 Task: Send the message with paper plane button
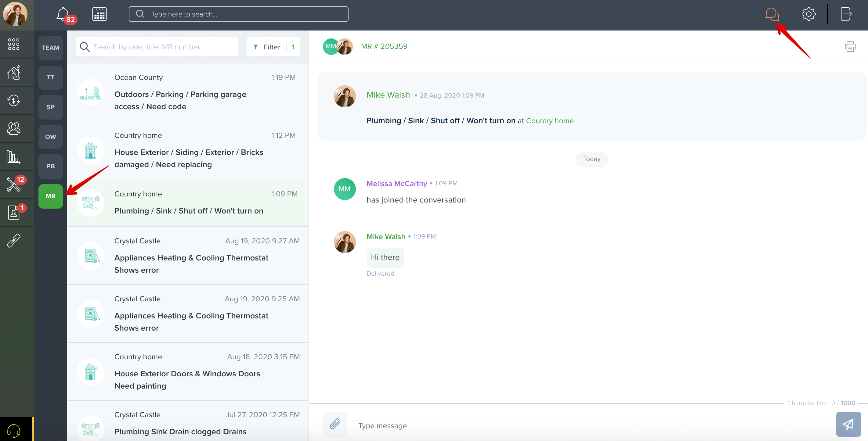click(x=848, y=424)
